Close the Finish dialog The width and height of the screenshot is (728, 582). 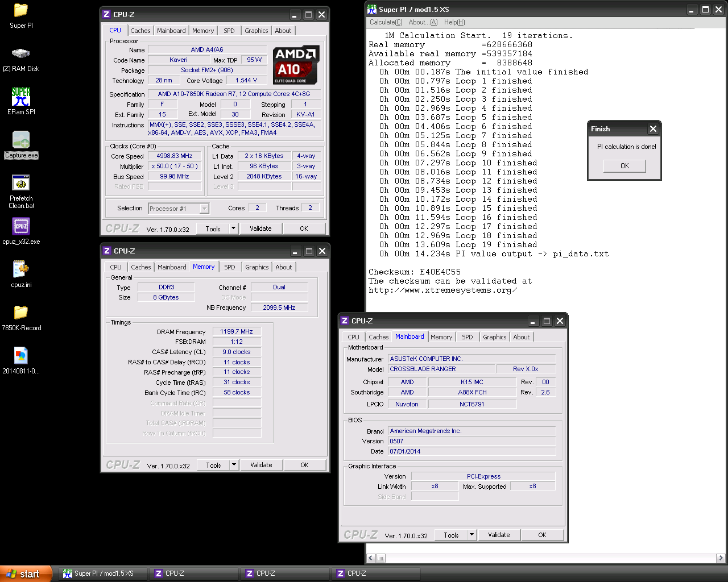[x=653, y=129]
